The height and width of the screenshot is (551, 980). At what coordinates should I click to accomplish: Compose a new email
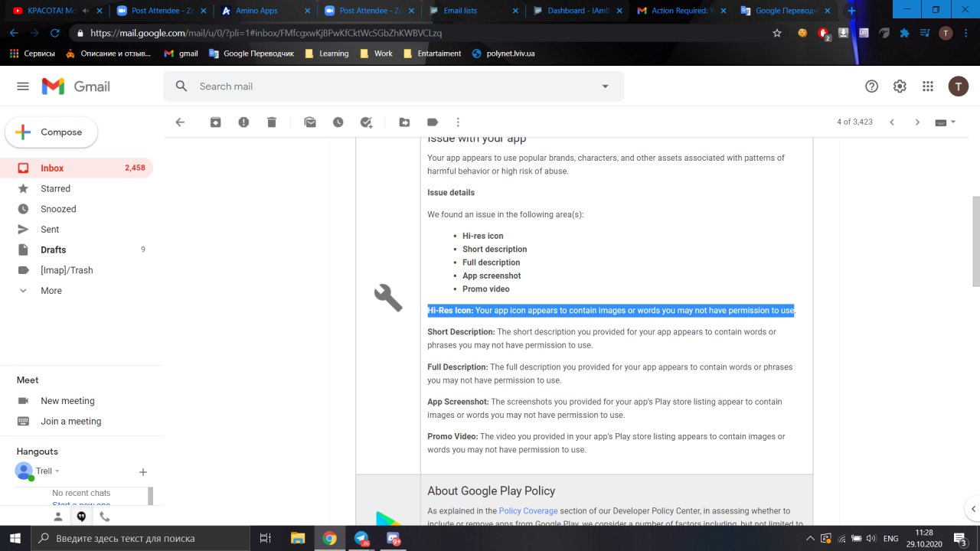point(51,132)
